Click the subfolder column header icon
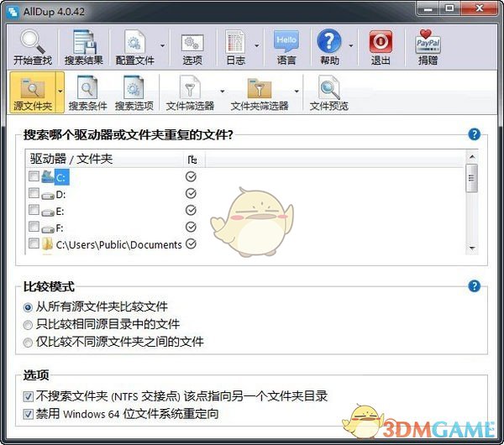This screenshot has width=504, height=445. [192, 160]
